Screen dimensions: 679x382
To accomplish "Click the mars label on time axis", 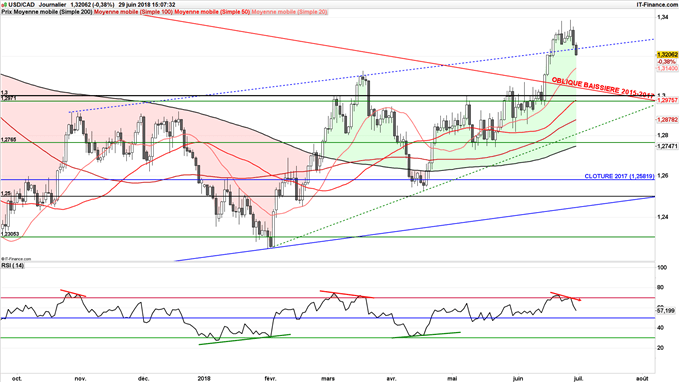I will pyautogui.click(x=328, y=378).
